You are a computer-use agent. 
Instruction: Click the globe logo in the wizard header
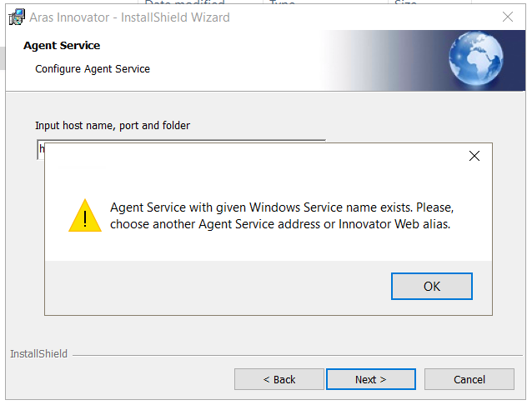pyautogui.click(x=474, y=60)
